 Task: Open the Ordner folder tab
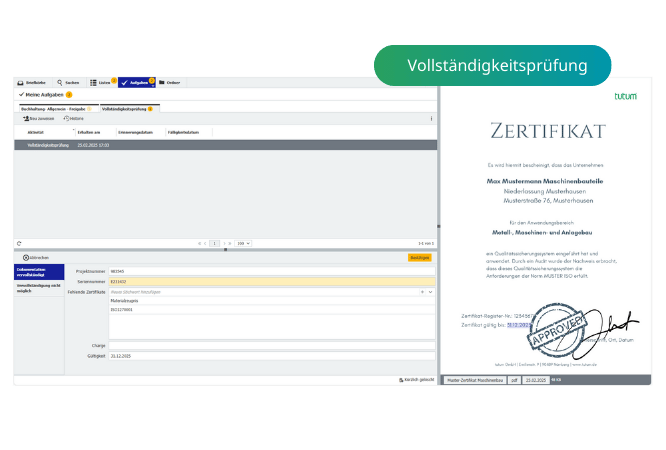pos(169,82)
